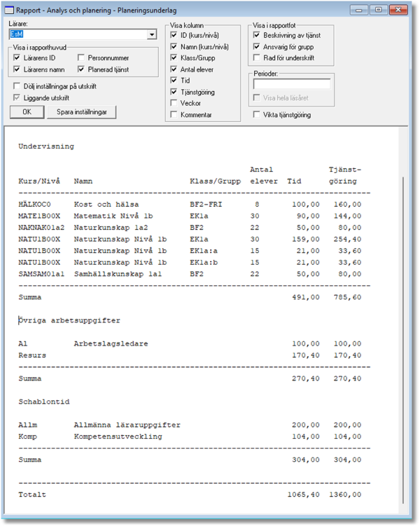Maximize the Rapport window
The image size is (420, 527).
click(379, 10)
